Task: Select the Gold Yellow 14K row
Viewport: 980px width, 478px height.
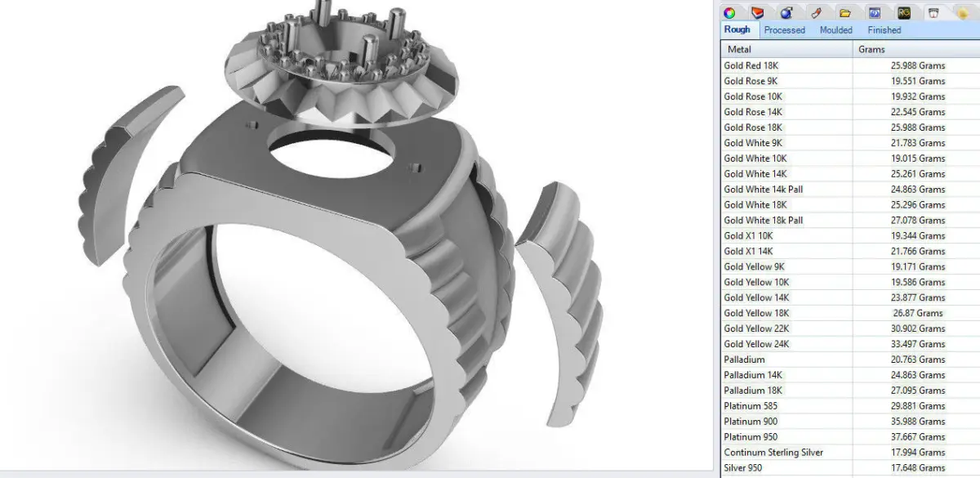Action: (850, 298)
